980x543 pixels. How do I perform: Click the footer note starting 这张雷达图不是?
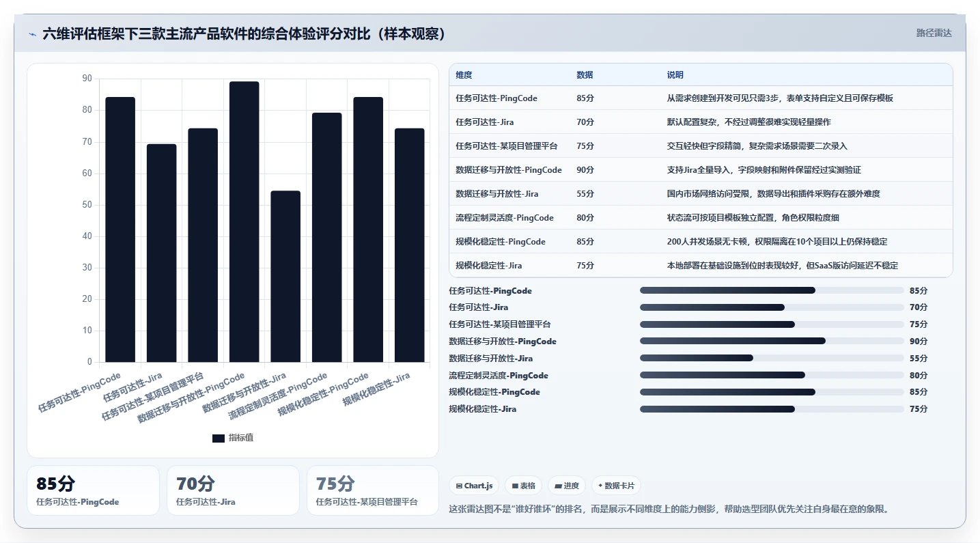tap(669, 509)
